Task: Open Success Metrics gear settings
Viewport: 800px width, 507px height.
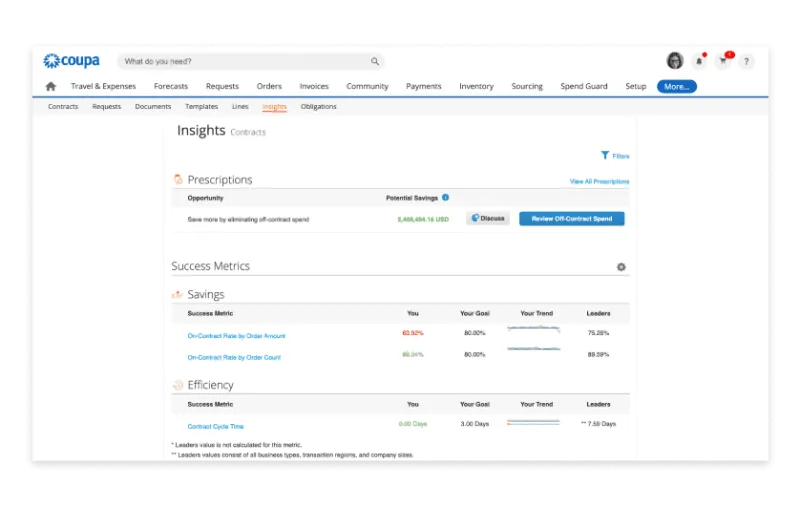Action: coord(621,267)
